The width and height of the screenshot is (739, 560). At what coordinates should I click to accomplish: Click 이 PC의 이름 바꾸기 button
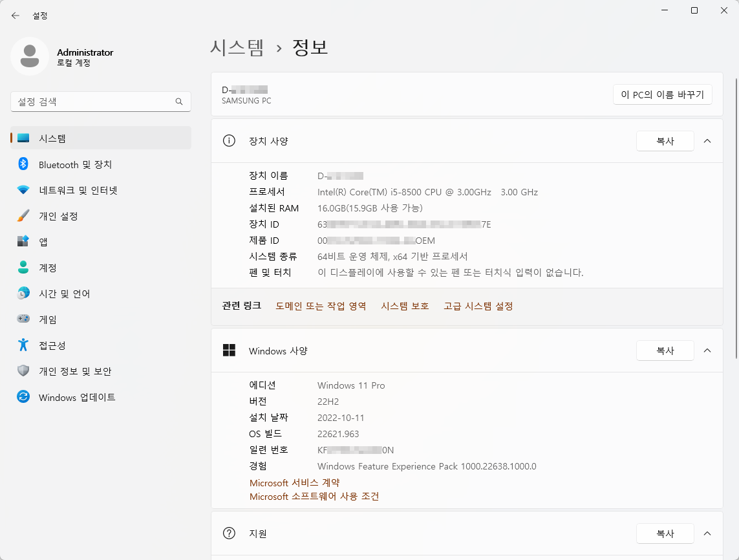662,94
